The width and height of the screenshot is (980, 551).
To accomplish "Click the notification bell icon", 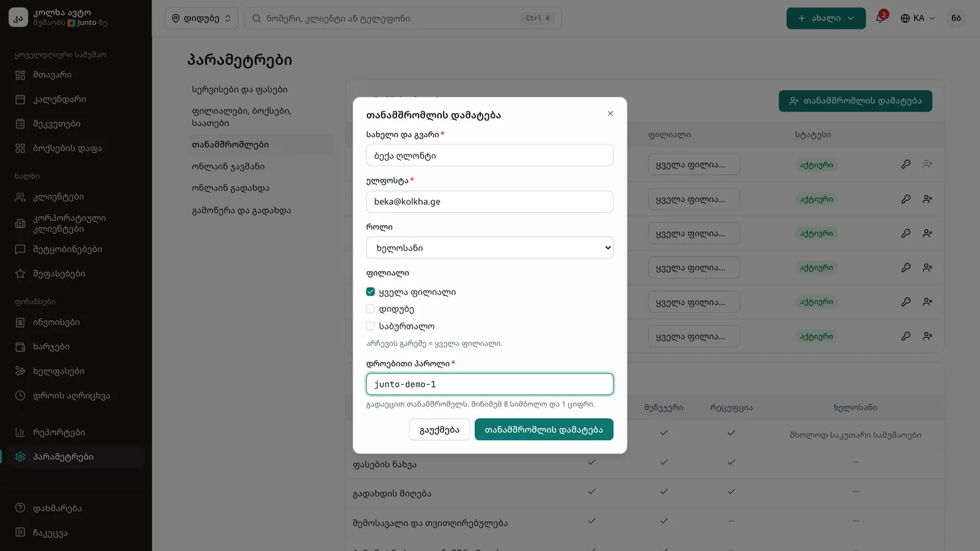I will coord(880,18).
